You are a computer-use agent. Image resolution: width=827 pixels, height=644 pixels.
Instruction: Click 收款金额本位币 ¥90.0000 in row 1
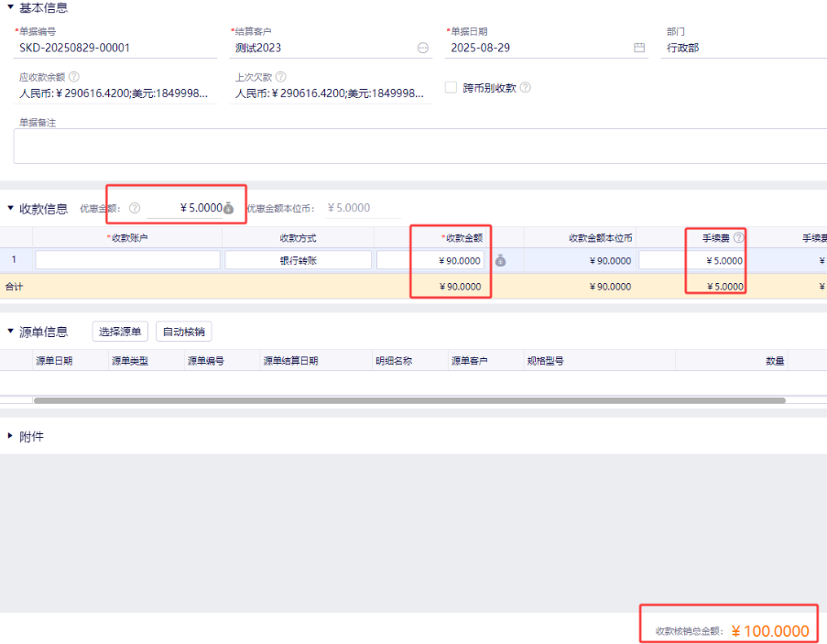coord(610,260)
